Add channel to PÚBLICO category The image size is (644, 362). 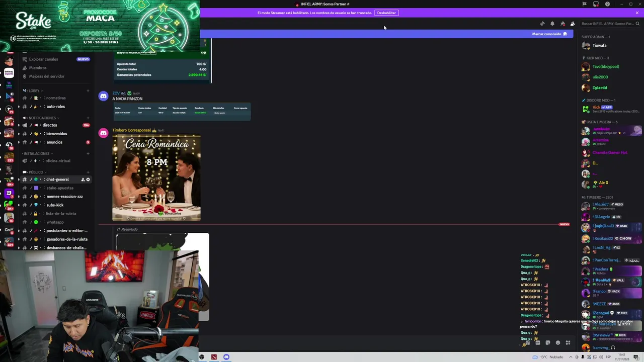coord(88,172)
